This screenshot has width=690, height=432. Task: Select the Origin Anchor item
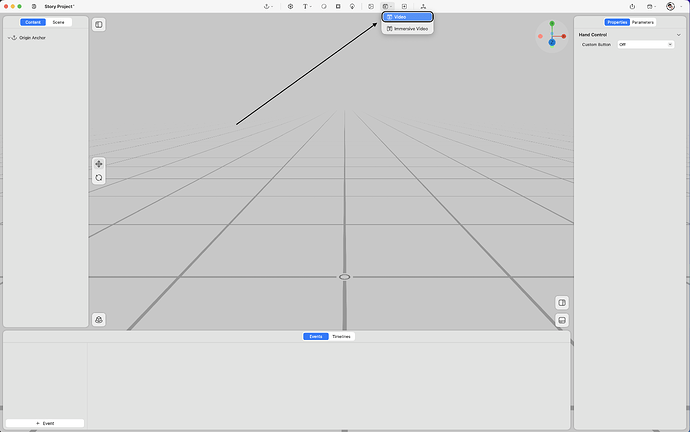33,38
